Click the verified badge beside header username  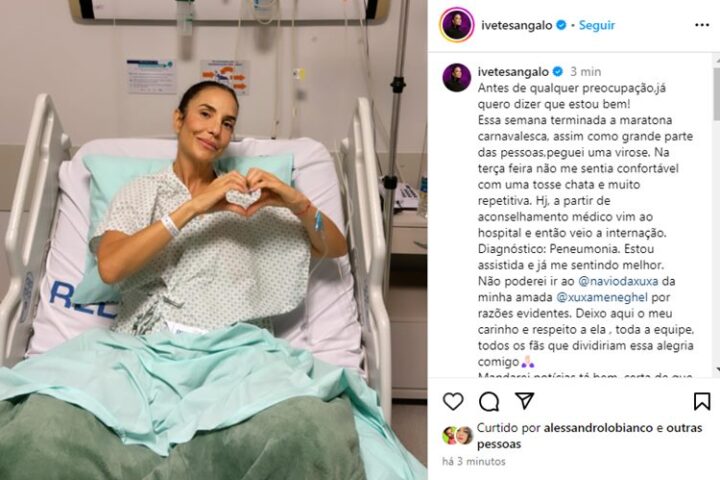click(561, 25)
